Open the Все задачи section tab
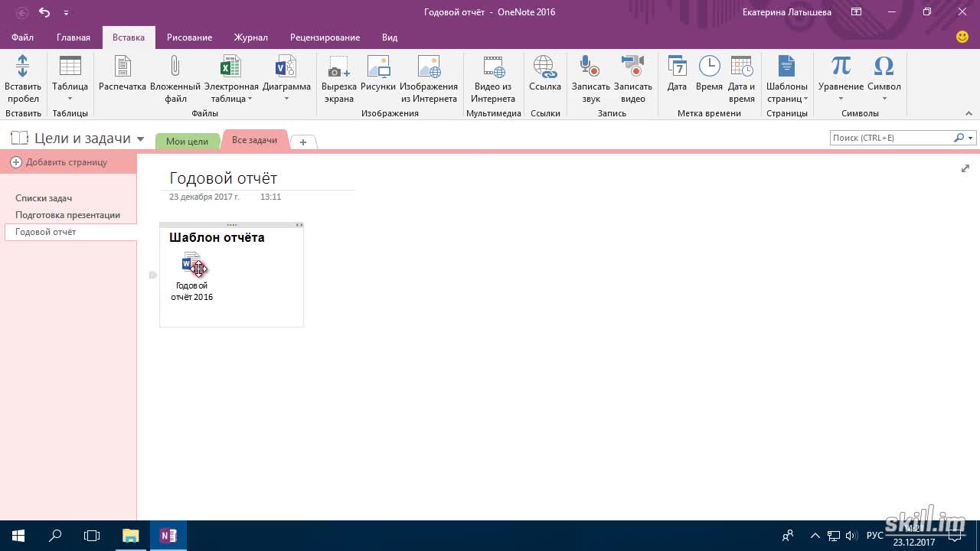980x551 pixels. click(254, 140)
